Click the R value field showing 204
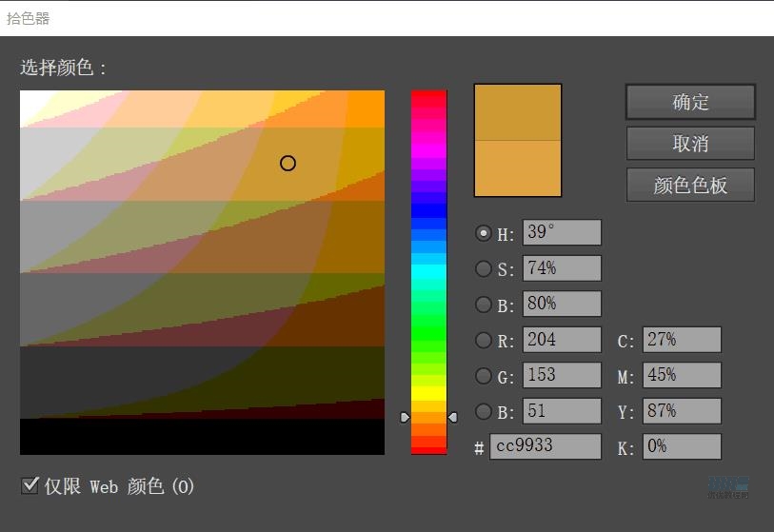The image size is (774, 532). [x=561, y=340]
